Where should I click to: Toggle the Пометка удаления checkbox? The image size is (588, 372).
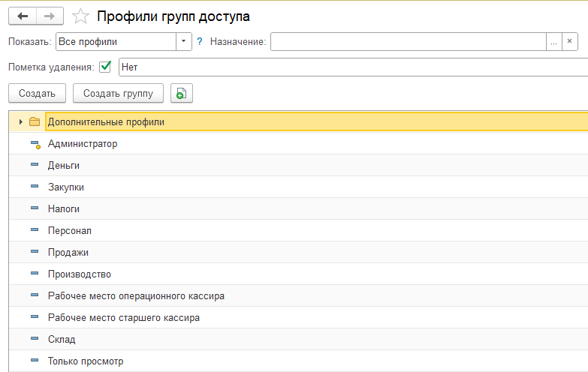pos(105,67)
